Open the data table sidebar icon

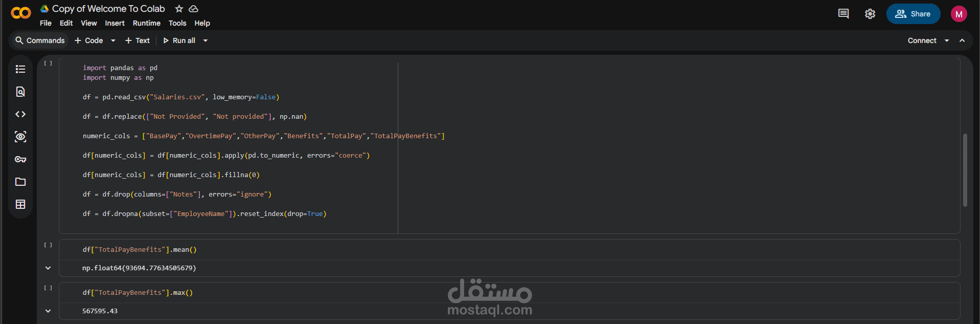click(20, 204)
